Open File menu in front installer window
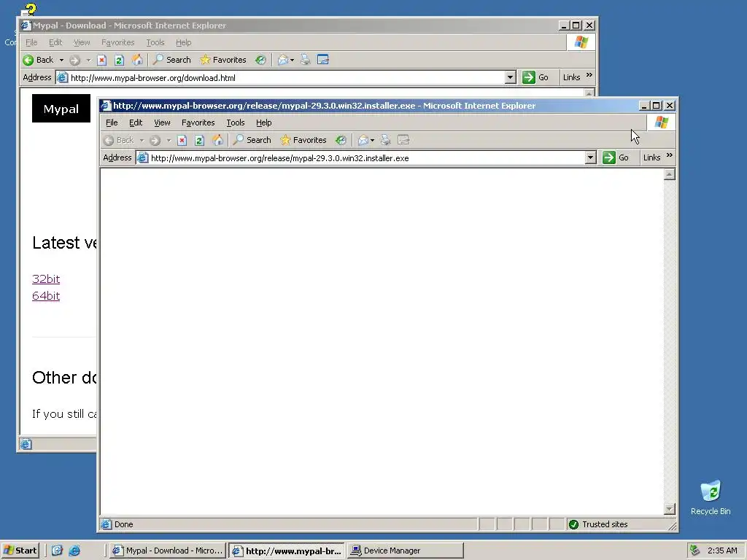Viewport: 747px width, 560px height. click(x=112, y=122)
